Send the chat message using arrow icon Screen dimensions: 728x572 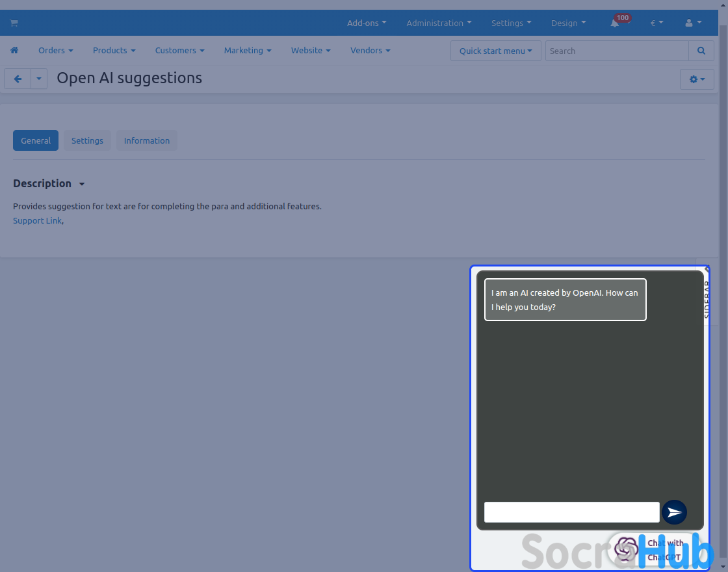pyautogui.click(x=674, y=512)
